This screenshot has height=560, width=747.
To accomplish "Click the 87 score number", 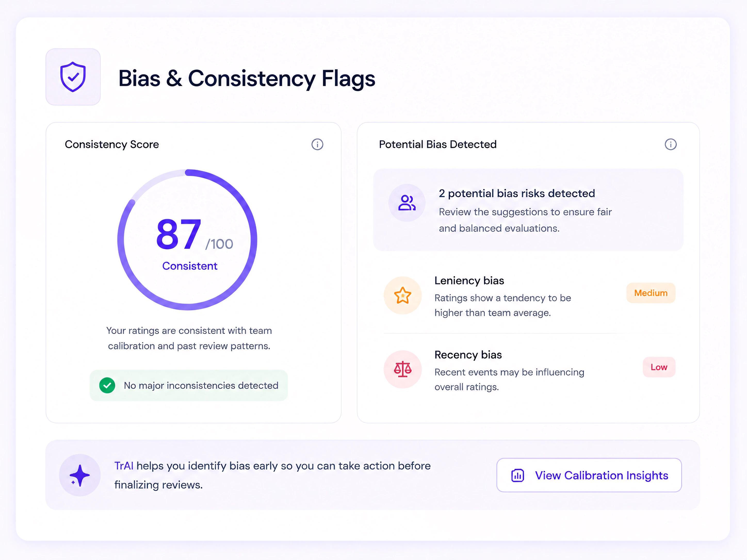I will click(179, 234).
